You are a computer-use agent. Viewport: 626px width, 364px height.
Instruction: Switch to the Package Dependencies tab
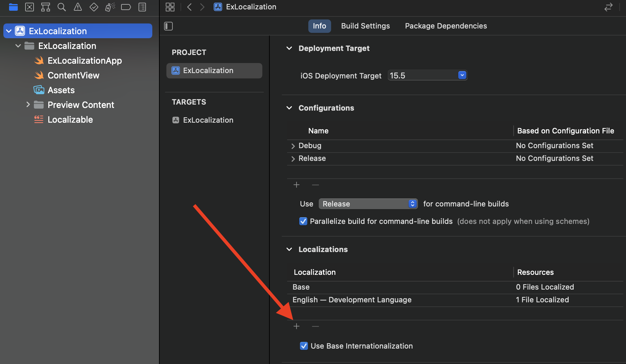446,26
